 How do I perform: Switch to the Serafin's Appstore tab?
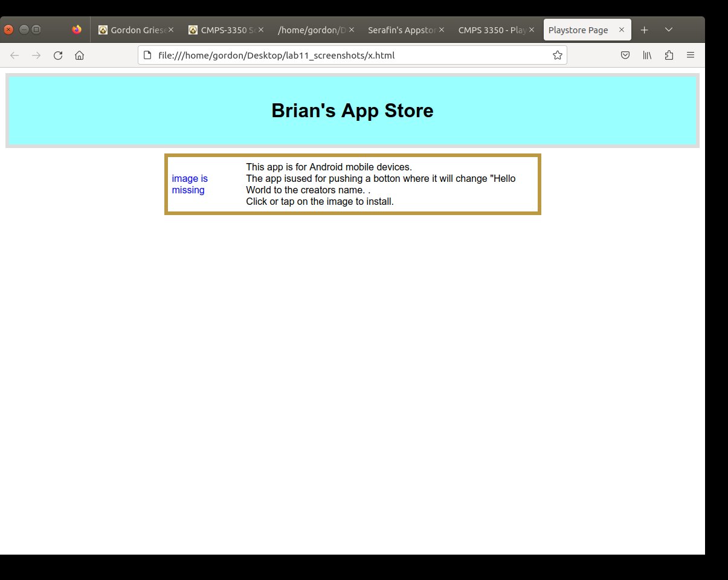[x=402, y=30]
